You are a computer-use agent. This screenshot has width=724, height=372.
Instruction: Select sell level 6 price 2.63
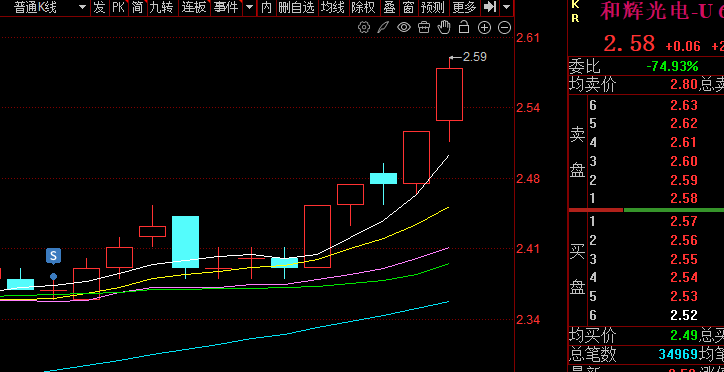pyautogui.click(x=684, y=105)
